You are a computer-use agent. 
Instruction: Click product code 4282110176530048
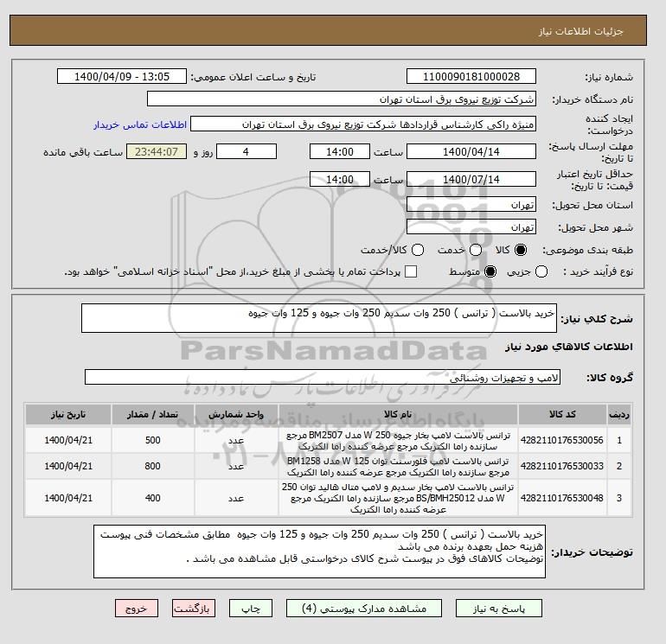[562, 498]
